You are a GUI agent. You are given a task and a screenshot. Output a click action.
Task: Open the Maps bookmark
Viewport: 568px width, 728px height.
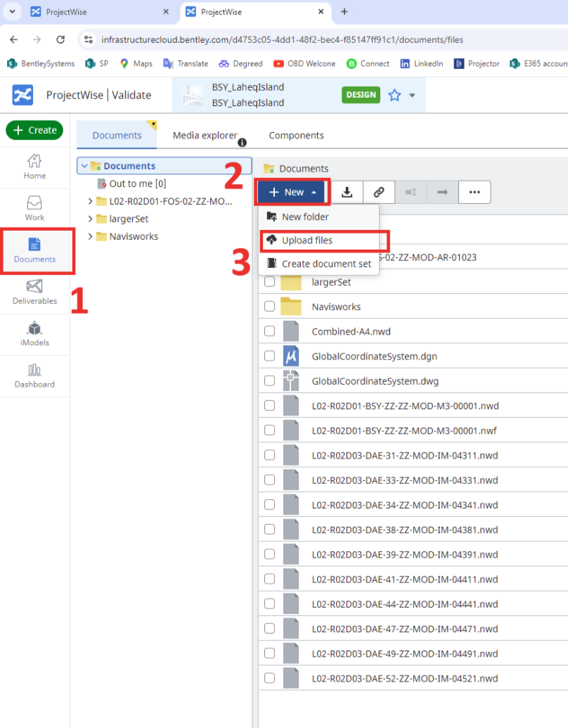(136, 63)
